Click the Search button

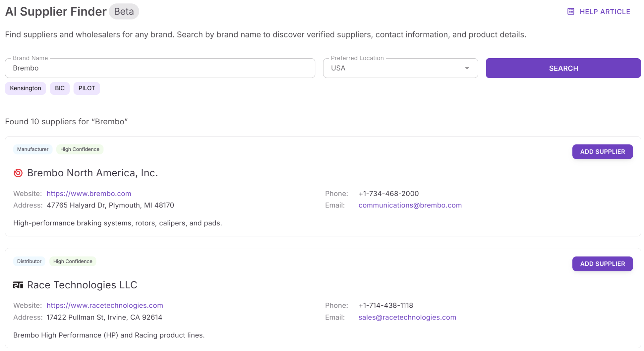click(563, 68)
